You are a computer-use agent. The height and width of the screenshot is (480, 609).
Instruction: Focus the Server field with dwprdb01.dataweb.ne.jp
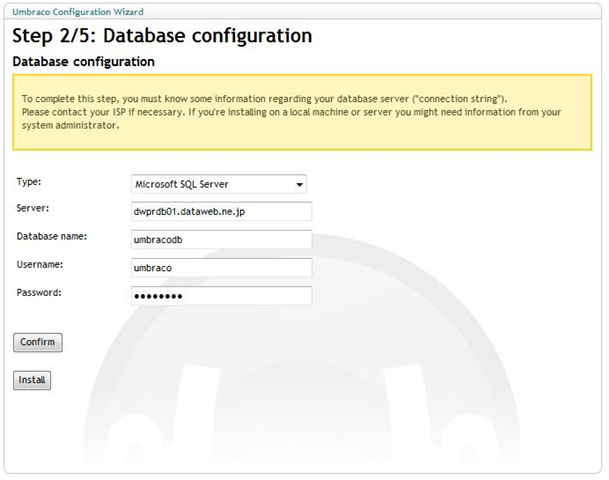pyautogui.click(x=221, y=212)
